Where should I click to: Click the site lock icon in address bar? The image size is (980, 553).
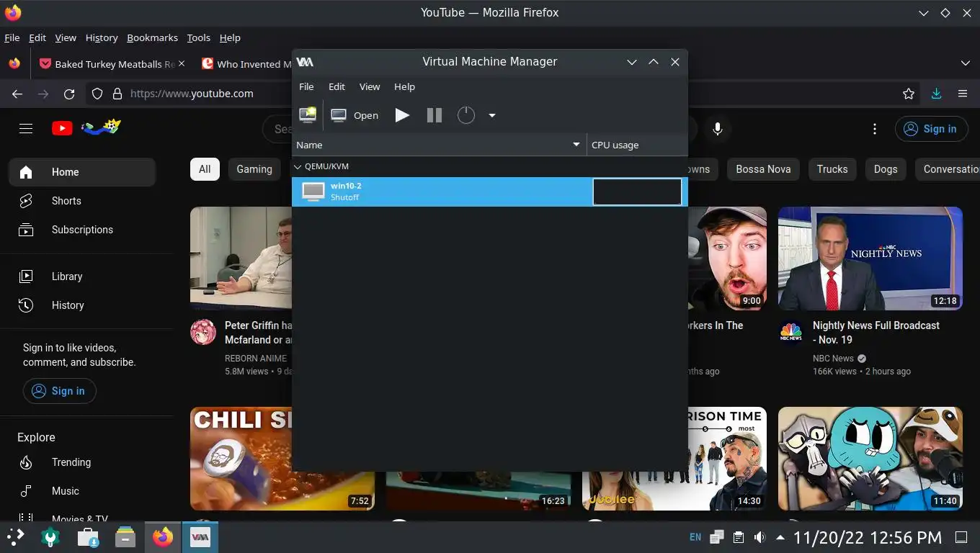pyautogui.click(x=117, y=94)
